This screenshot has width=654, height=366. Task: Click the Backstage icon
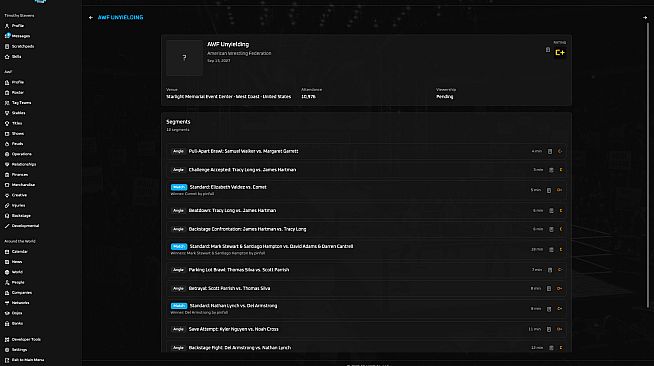point(7,216)
